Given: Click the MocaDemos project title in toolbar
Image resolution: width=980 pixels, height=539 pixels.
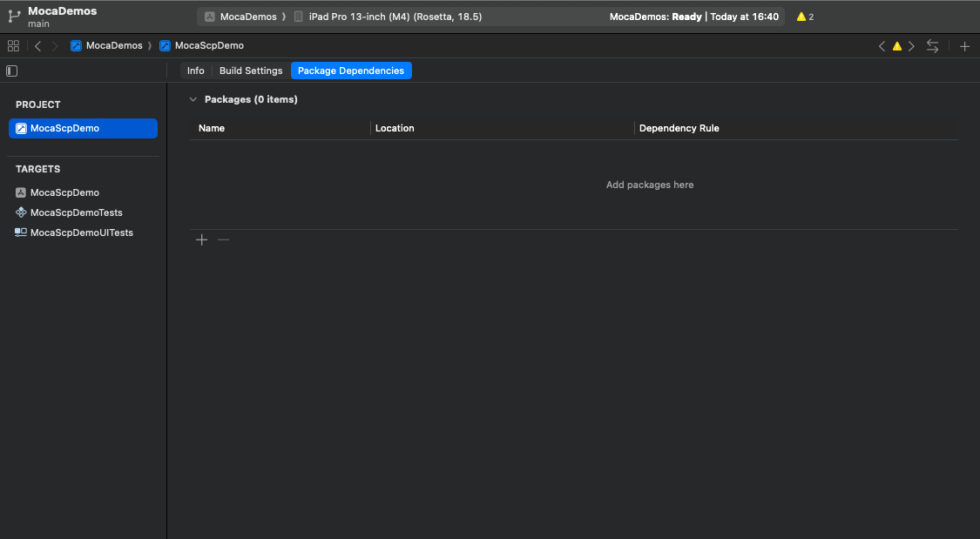Looking at the screenshot, I should coord(63,10).
